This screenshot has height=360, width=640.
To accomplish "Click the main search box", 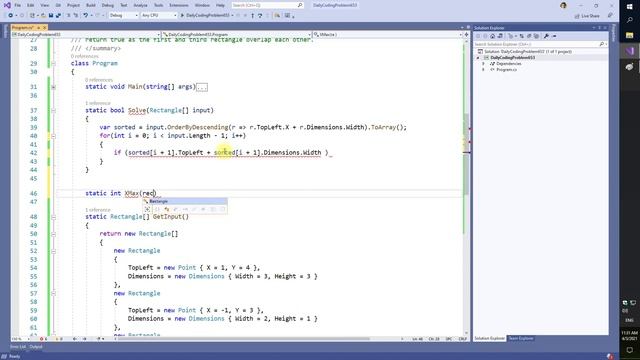I will coord(267,5).
